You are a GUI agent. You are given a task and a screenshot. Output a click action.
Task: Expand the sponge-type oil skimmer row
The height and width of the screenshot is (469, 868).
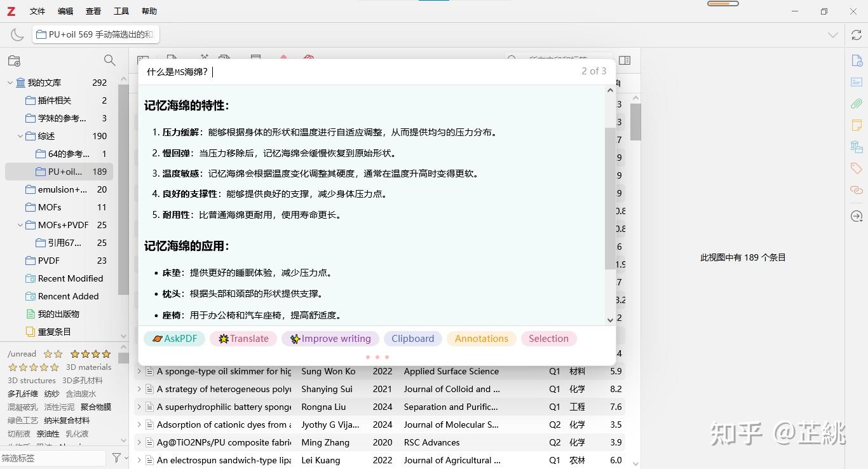(140, 371)
